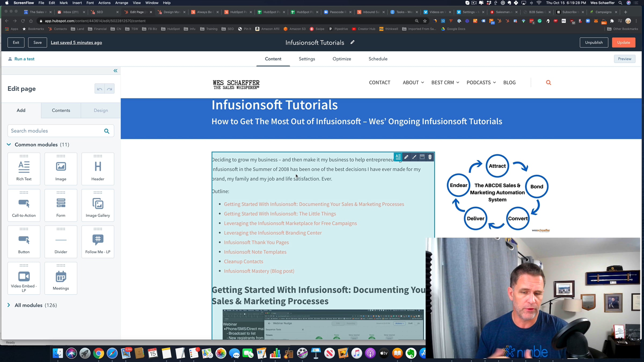Image resolution: width=644 pixels, height=362 pixels.
Task: Click the redo arrow in the Edit page panel
Action: click(109, 89)
